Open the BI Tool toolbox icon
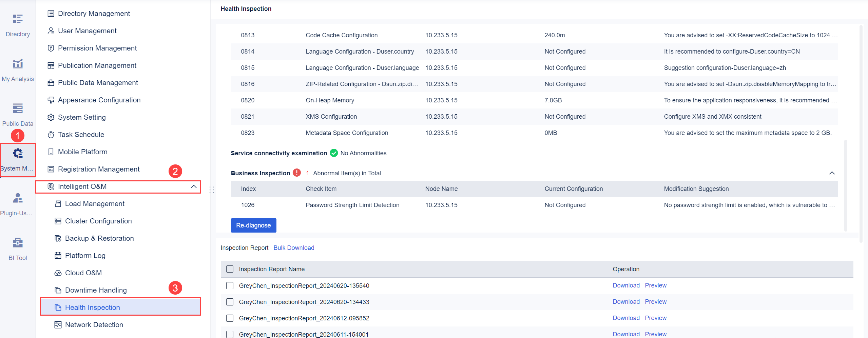This screenshot has height=338, width=868. pos(18,242)
